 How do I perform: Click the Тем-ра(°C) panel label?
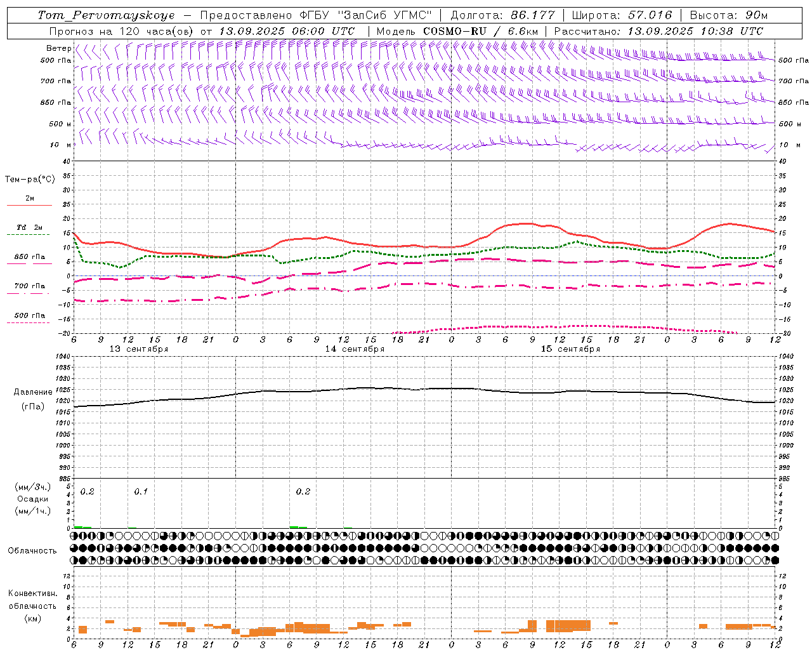[x=30, y=180]
